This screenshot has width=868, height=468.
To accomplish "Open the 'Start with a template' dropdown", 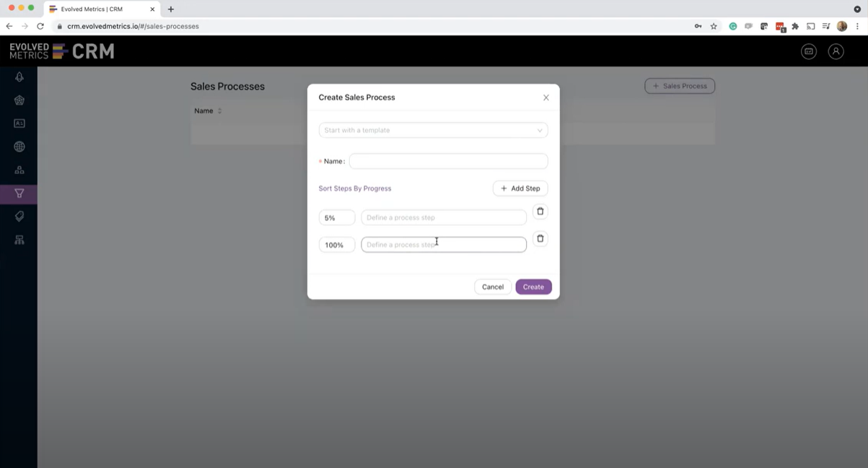I will tap(433, 130).
